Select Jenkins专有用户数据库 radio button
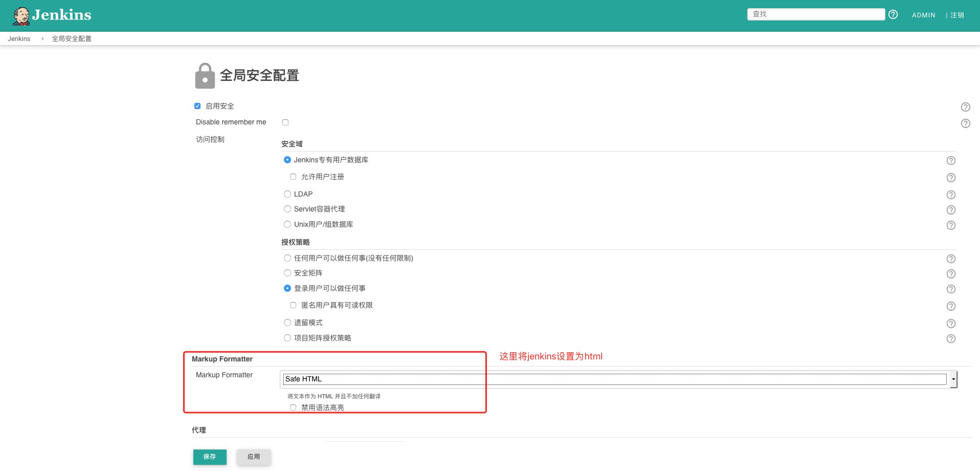 pyautogui.click(x=287, y=160)
